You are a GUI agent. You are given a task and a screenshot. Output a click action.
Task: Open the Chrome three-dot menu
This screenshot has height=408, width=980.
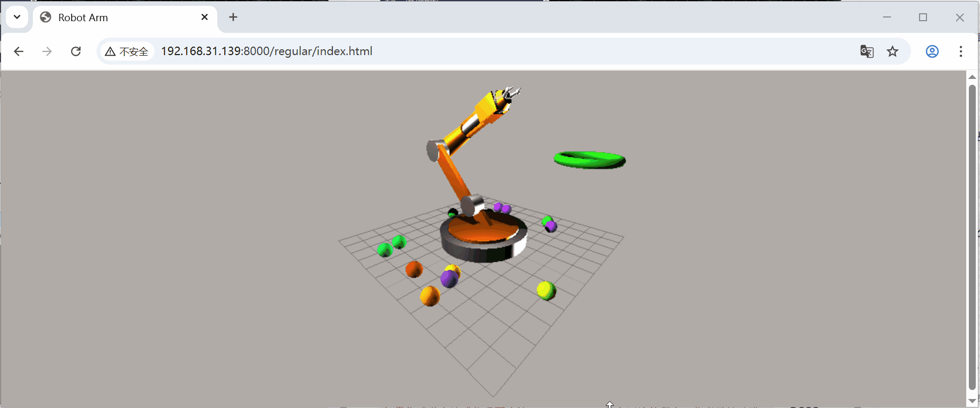[x=961, y=51]
